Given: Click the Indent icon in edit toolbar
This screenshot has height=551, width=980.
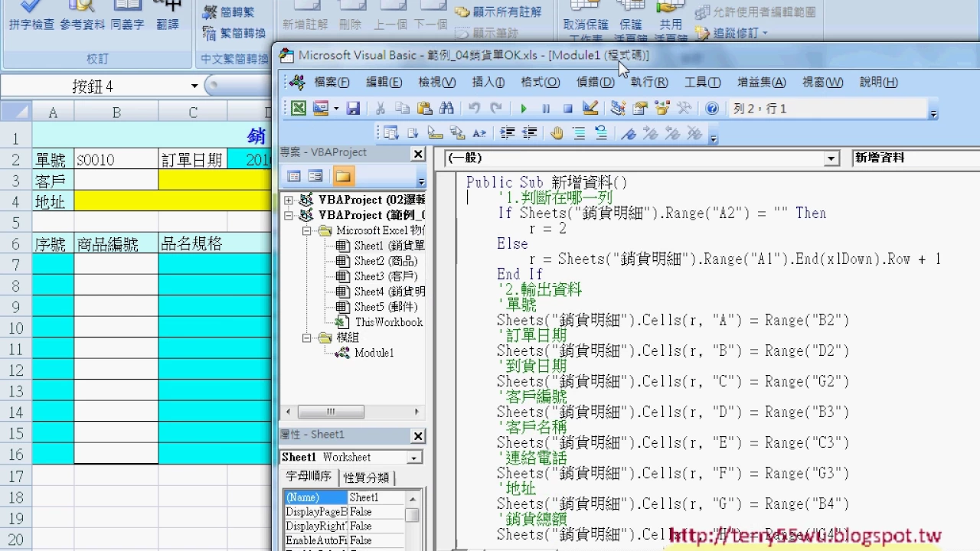Looking at the screenshot, I should pyautogui.click(x=507, y=133).
